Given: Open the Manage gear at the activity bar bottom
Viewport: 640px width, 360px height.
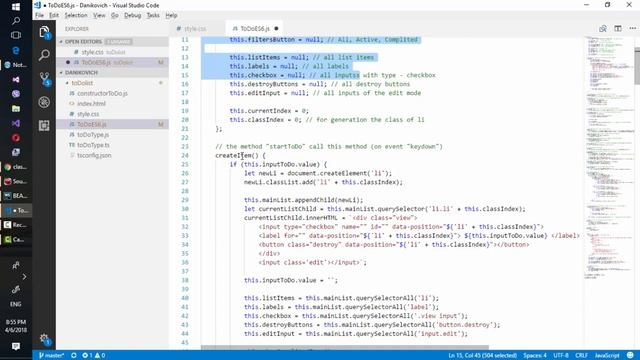Looking at the screenshot, I should click(x=44, y=339).
